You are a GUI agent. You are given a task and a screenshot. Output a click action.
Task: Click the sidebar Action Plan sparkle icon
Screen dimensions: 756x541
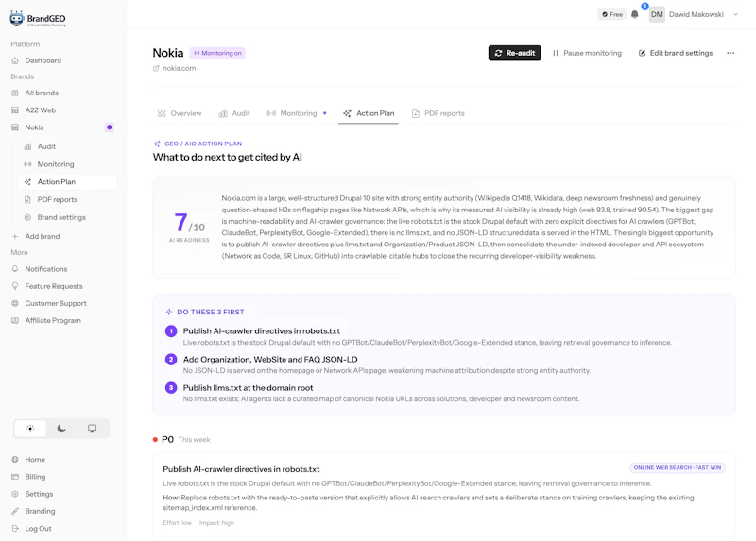coord(28,182)
